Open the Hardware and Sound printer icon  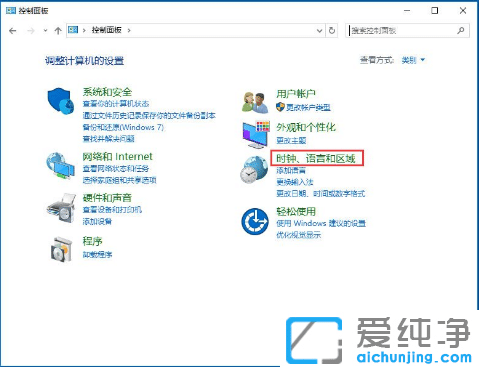[x=60, y=208]
